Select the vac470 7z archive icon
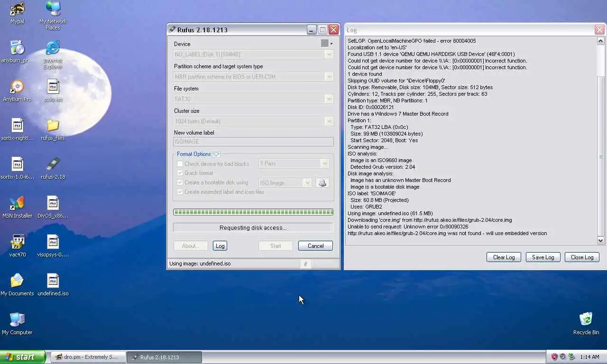607x364 pixels. pyautogui.click(x=17, y=242)
